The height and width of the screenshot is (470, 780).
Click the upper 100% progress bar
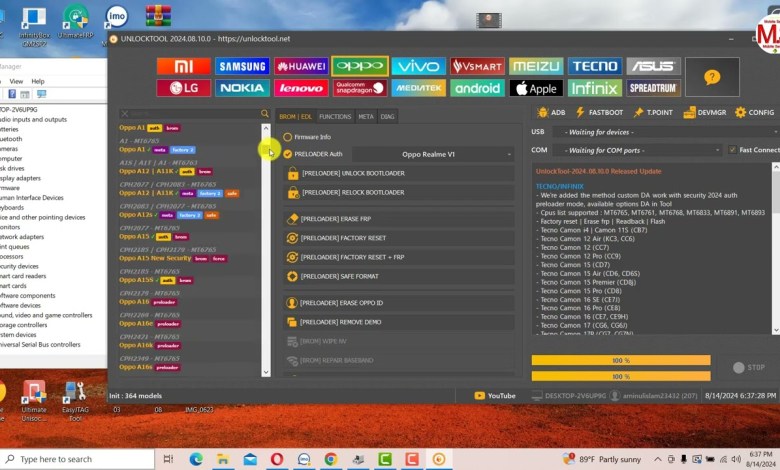(x=621, y=360)
